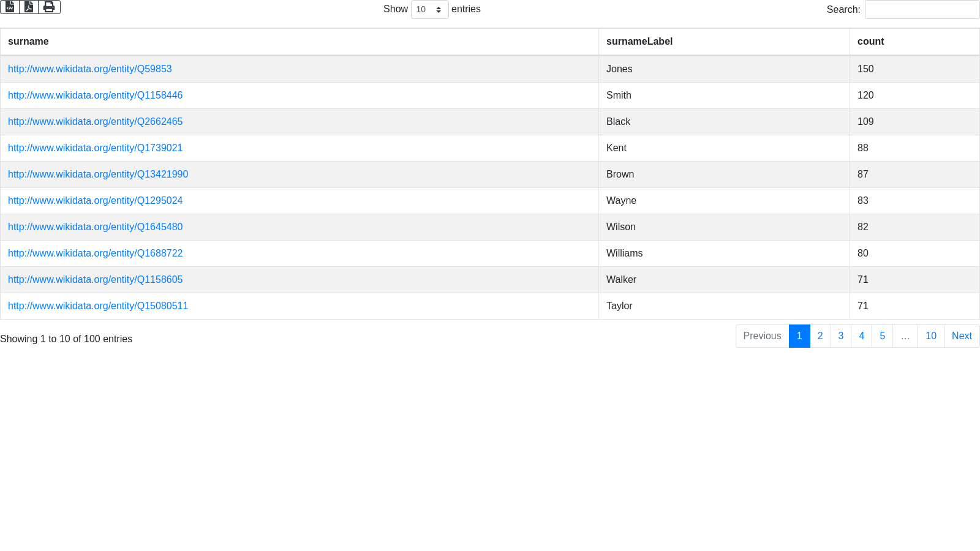Open the Q1158446 Smith entity link
The height and width of the screenshot is (551, 980).
pos(95,96)
